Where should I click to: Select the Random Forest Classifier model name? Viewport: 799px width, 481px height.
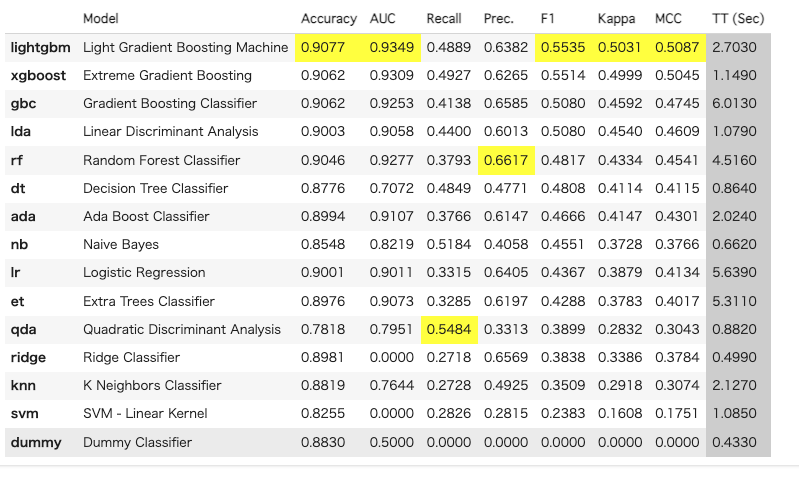coord(161,160)
